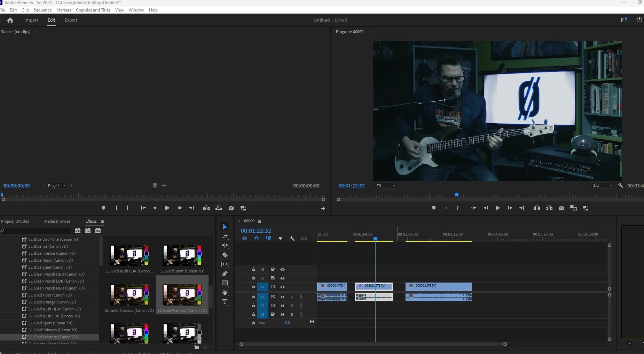Click the Quick Export share icon
Screen dimensions: 644x354
639,20
